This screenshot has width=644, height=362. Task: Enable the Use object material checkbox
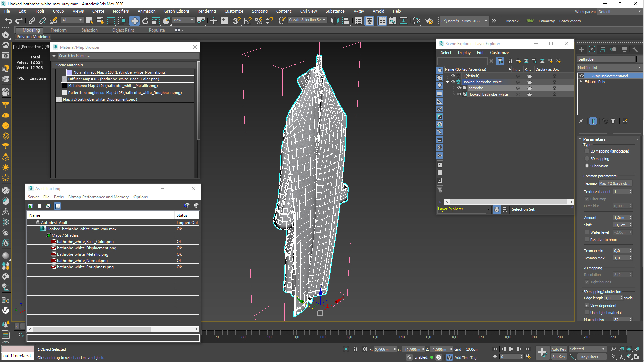click(x=587, y=313)
